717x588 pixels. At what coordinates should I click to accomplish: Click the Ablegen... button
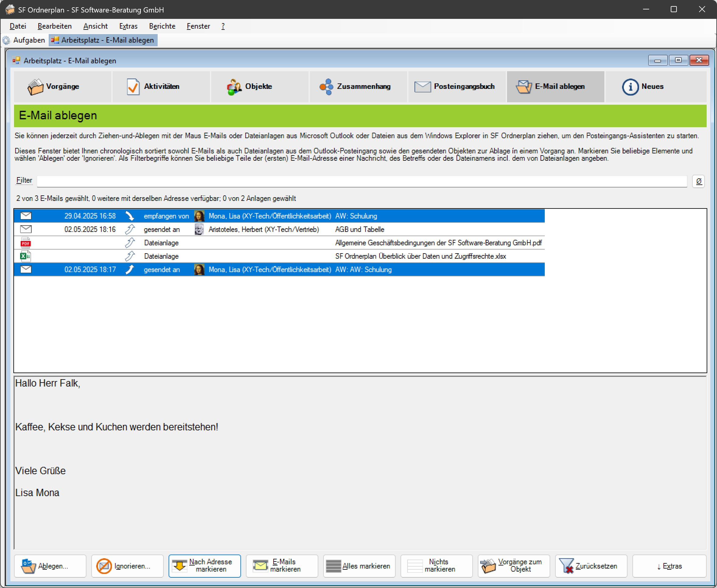point(50,566)
